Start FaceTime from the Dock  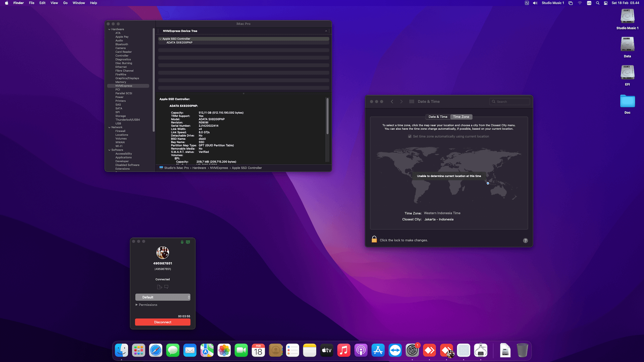[x=241, y=351]
